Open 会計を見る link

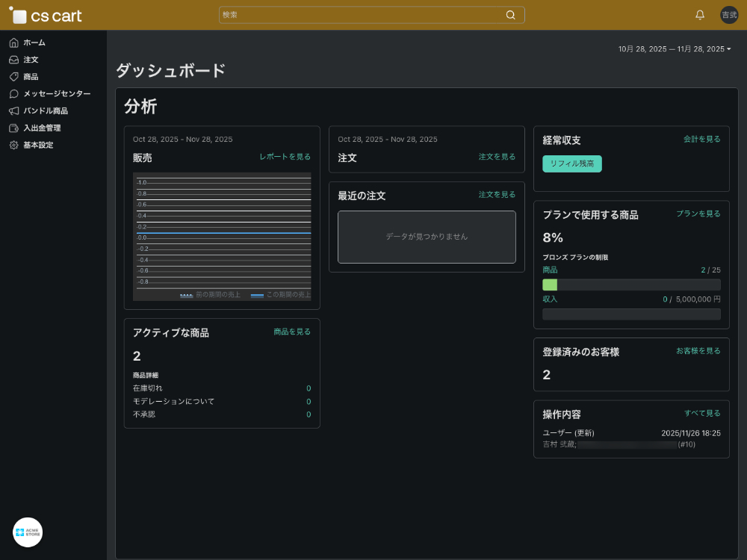(701, 139)
